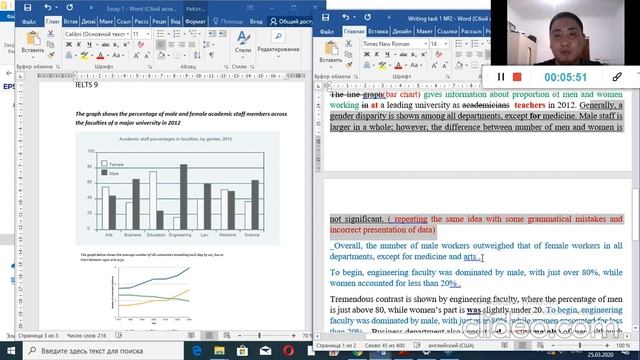This screenshot has width=640, height=360.
Task: Click Общий доступ share button in Essay 1
Action: 291,21
